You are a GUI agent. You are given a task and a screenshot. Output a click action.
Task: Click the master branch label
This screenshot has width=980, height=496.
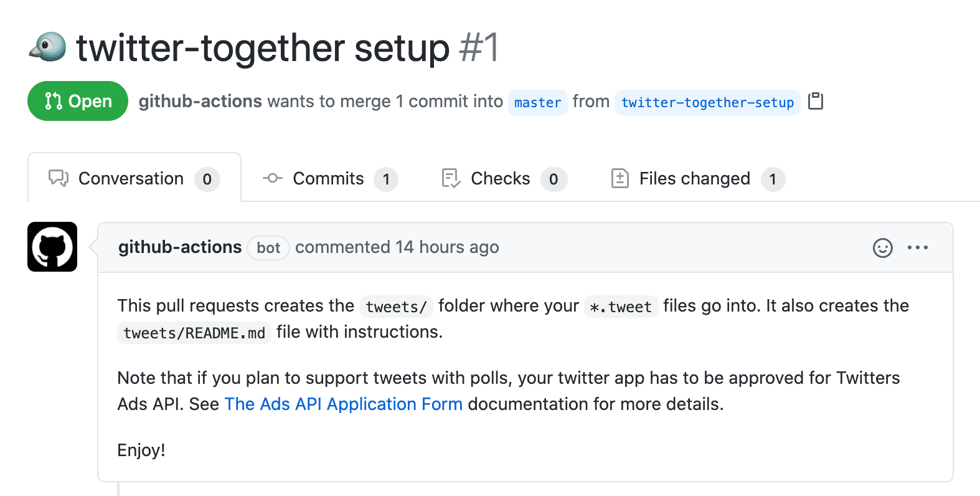537,102
